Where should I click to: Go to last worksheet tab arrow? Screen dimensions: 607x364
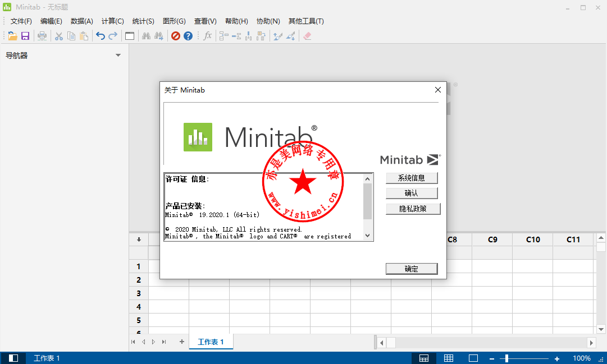click(x=164, y=342)
